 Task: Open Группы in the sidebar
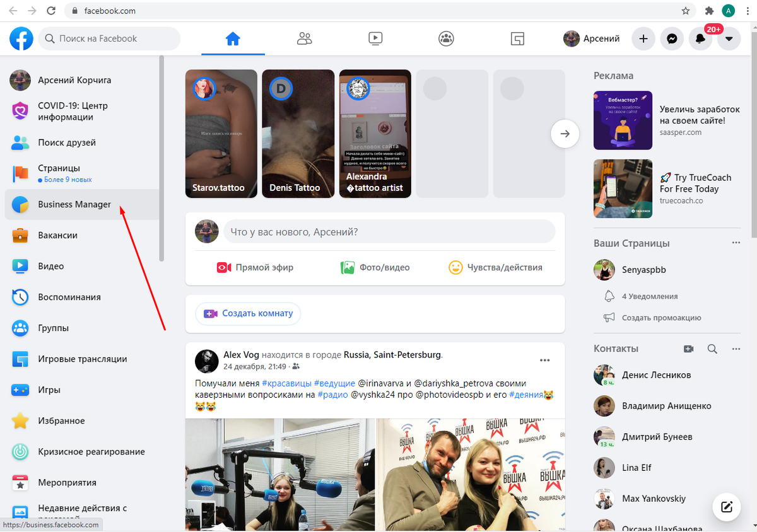click(81, 328)
